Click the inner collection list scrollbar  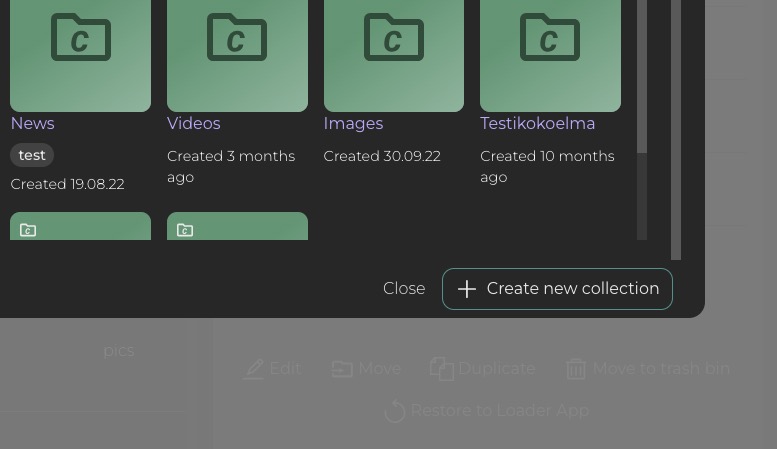point(642,77)
